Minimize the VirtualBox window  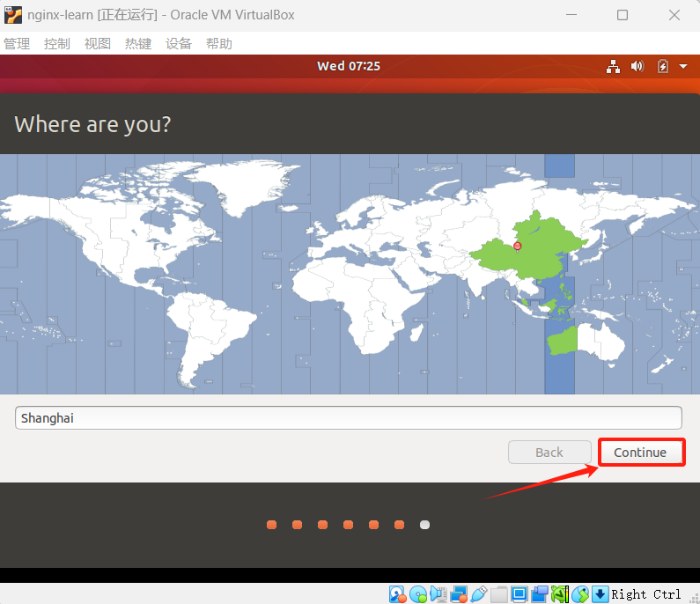pos(571,15)
